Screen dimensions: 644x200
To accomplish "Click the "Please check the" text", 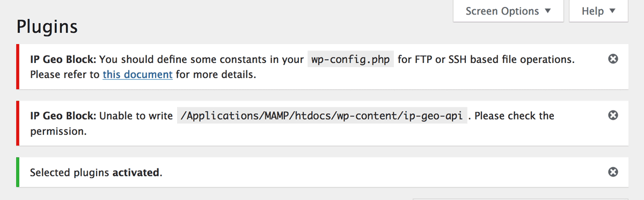I will click(514, 116).
